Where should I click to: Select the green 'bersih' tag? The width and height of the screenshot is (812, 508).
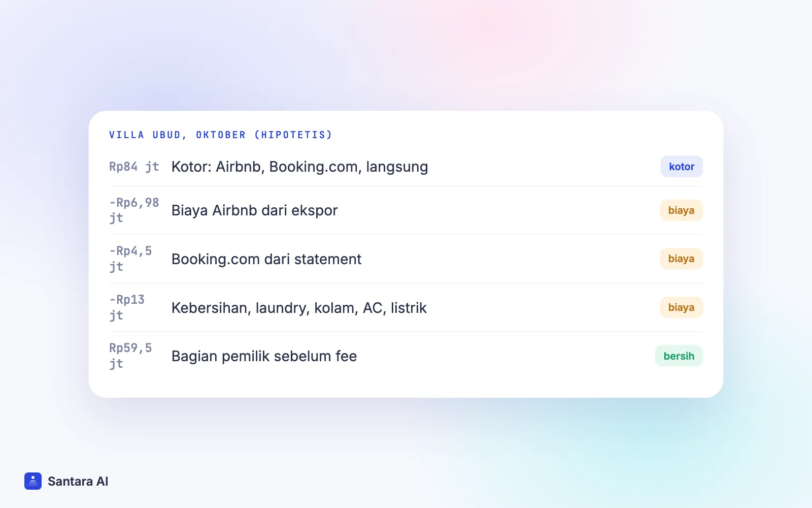click(x=679, y=356)
